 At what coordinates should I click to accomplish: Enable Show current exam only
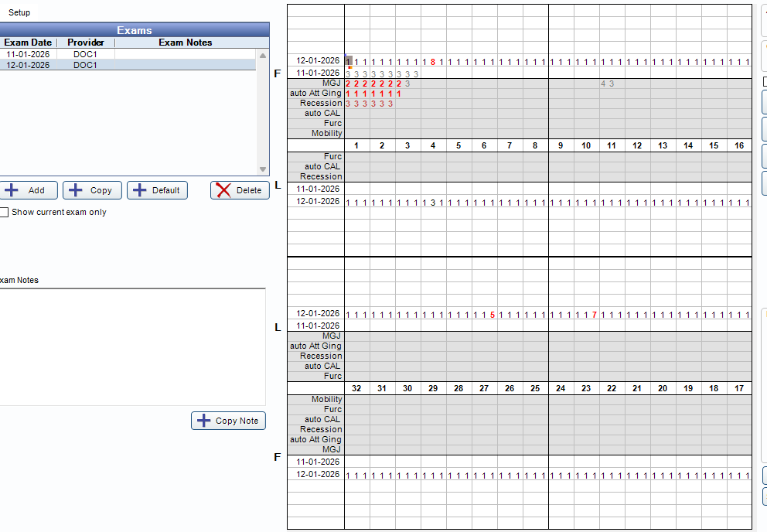tap(4, 212)
